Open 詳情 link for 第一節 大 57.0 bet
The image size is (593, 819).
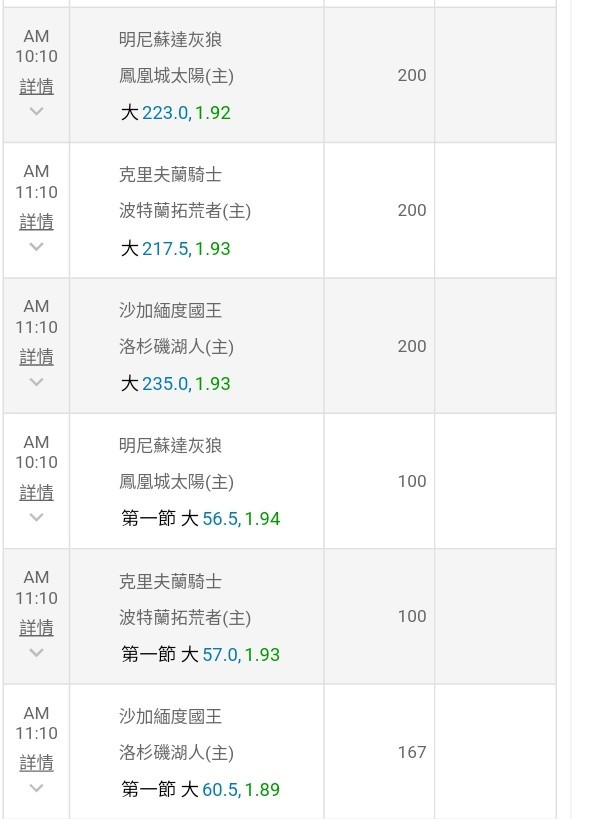[37, 627]
